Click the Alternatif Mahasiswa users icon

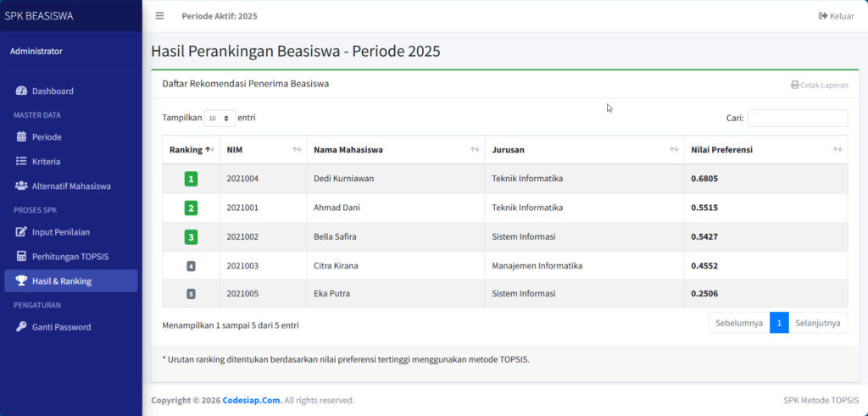pos(21,186)
